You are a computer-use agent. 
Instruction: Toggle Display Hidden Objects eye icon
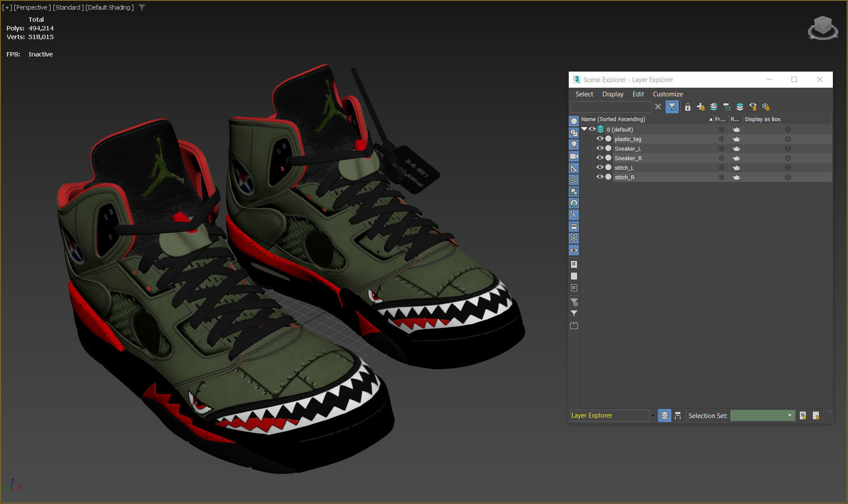[x=574, y=250]
